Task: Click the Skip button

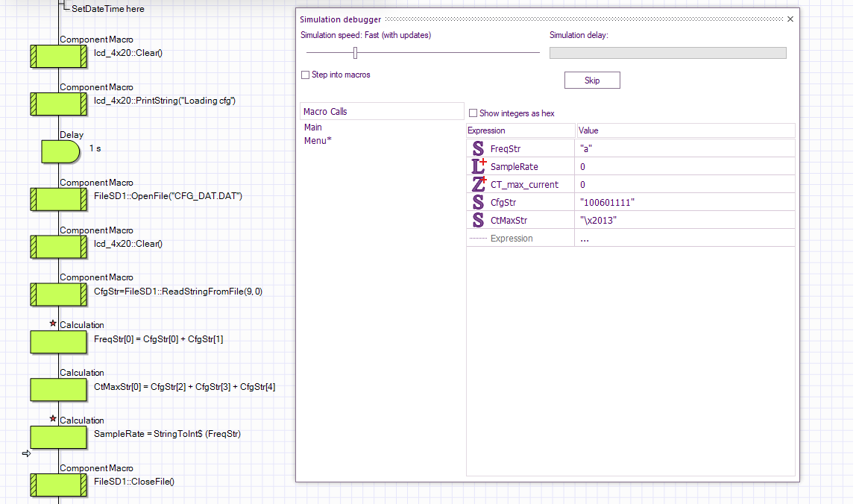Action: [x=592, y=80]
